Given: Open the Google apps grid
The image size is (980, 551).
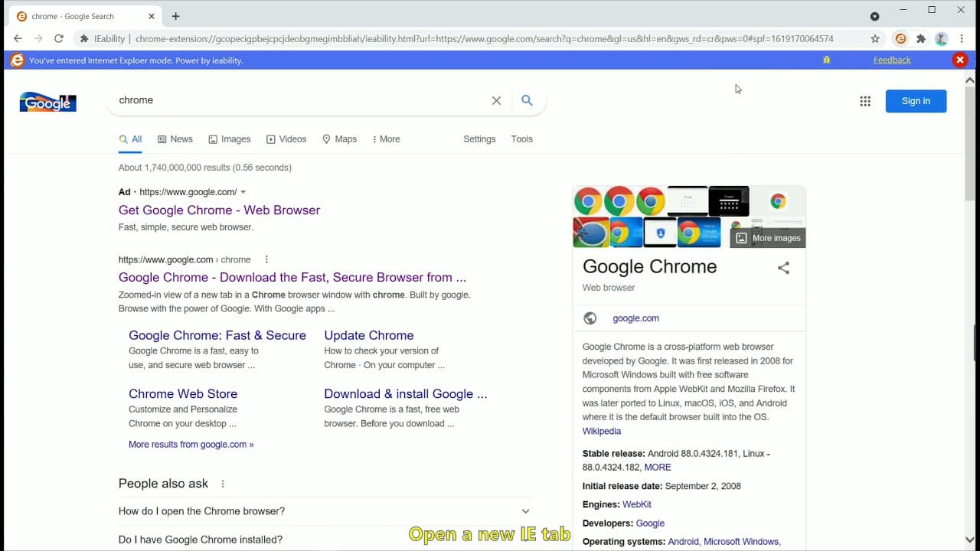Looking at the screenshot, I should tap(865, 101).
